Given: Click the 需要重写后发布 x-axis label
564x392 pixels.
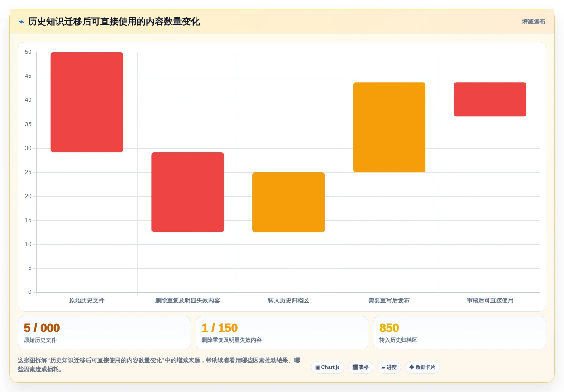Looking at the screenshot, I should (x=389, y=301).
